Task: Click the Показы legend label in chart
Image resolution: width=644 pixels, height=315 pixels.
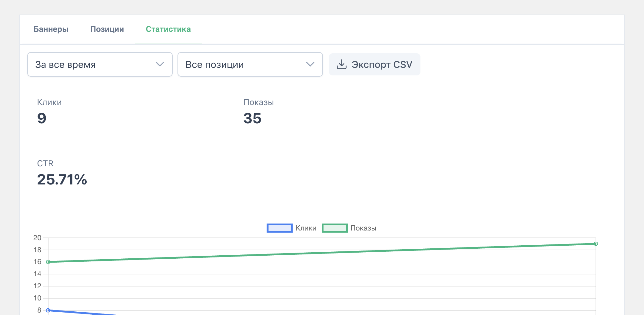Action: click(x=363, y=228)
